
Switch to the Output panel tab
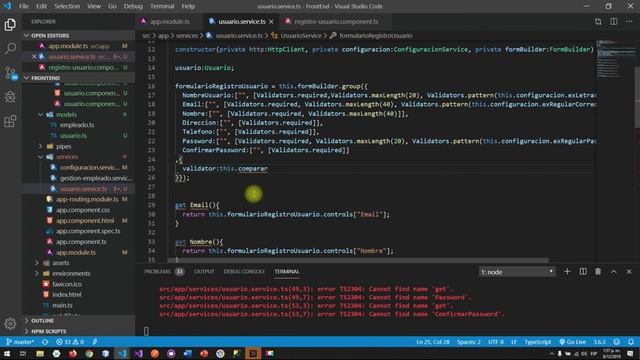pyautogui.click(x=204, y=271)
